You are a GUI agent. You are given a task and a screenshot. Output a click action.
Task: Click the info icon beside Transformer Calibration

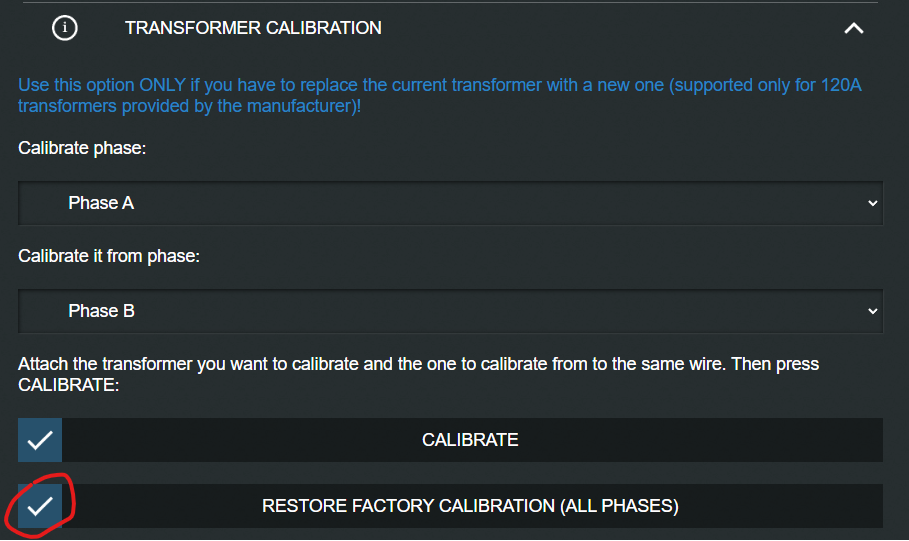[65, 28]
